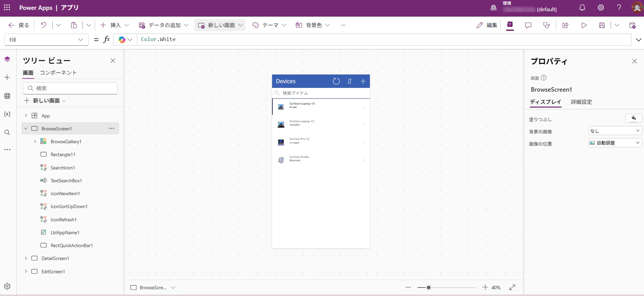Image resolution: width=644 pixels, height=296 pixels.
Task: Click the 背景色 button
Action: coord(313,25)
